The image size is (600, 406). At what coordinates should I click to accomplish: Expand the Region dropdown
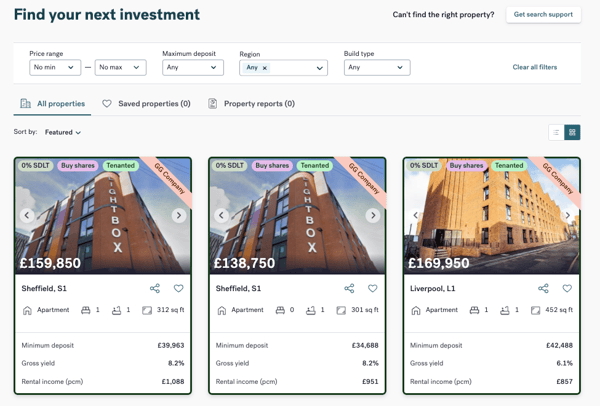coord(320,68)
